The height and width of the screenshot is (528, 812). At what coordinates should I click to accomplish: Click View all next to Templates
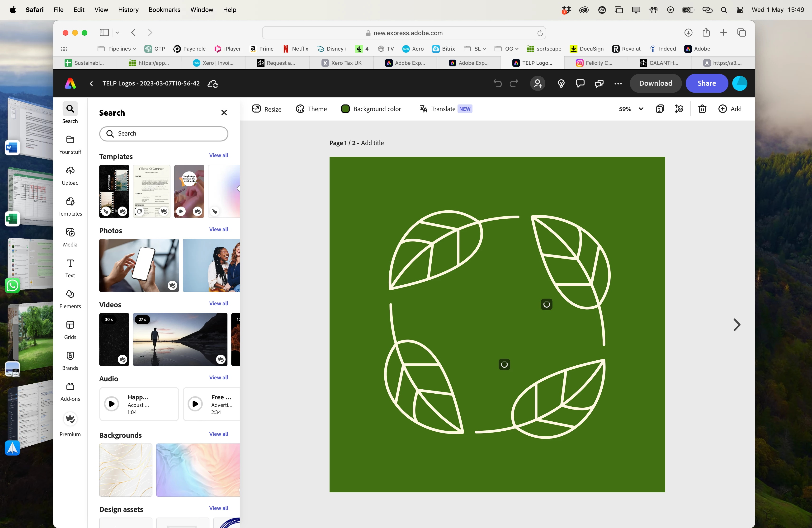[218, 155]
